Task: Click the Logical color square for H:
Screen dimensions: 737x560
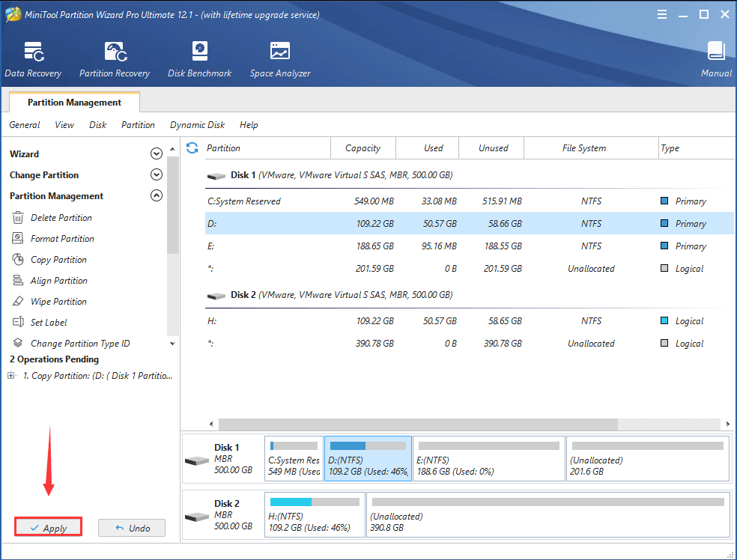Action: (664, 320)
